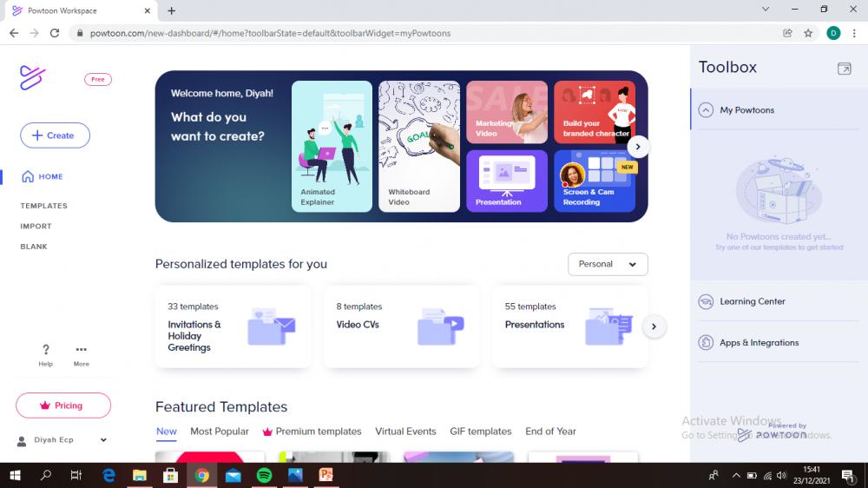This screenshot has height=488, width=868.
Task: Open Spotify from the taskbar
Action: pyautogui.click(x=264, y=475)
